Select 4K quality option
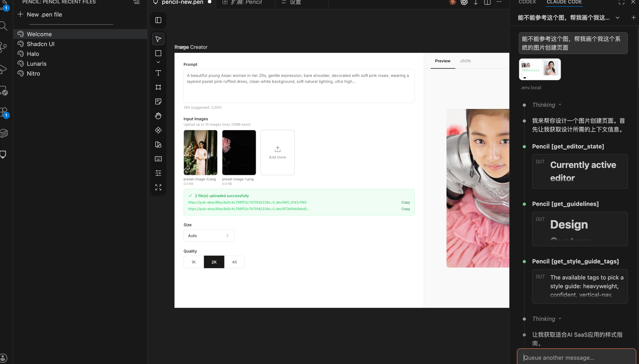This screenshot has width=639, height=364. click(x=234, y=262)
